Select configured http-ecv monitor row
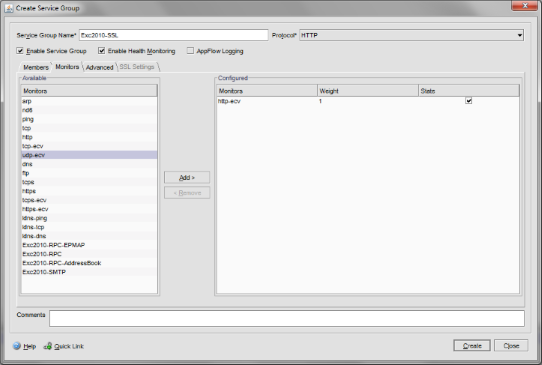Screen dimensions: 542x365 (x=368, y=101)
